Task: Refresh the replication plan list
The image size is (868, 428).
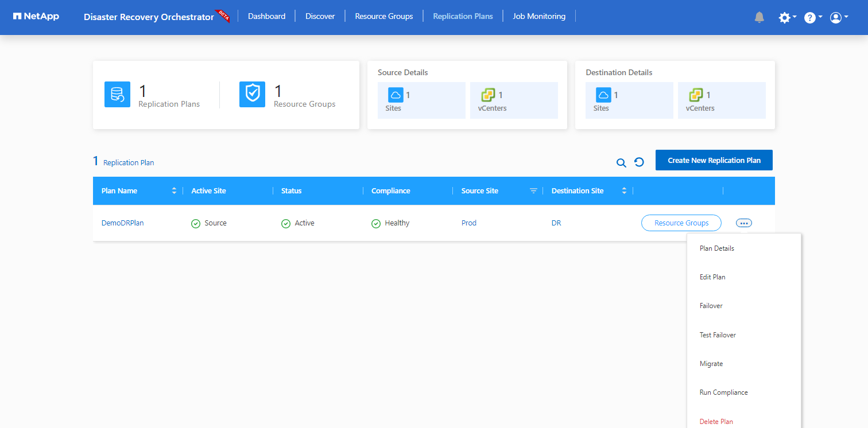Action: coord(639,162)
